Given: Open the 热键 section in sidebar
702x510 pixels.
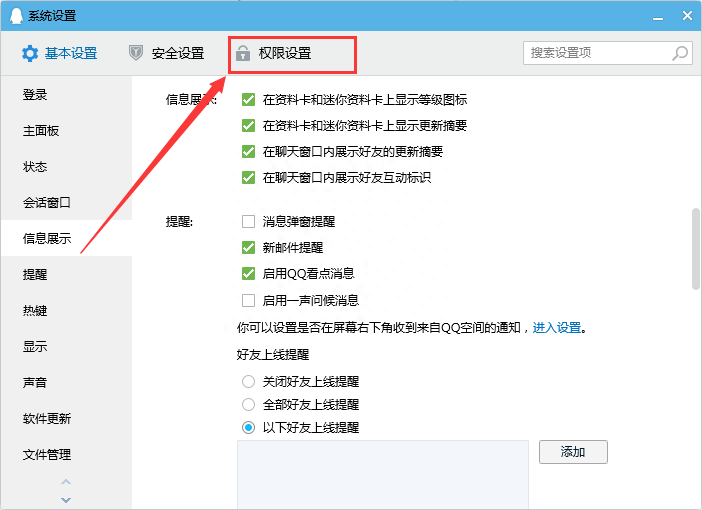Looking at the screenshot, I should pos(35,311).
